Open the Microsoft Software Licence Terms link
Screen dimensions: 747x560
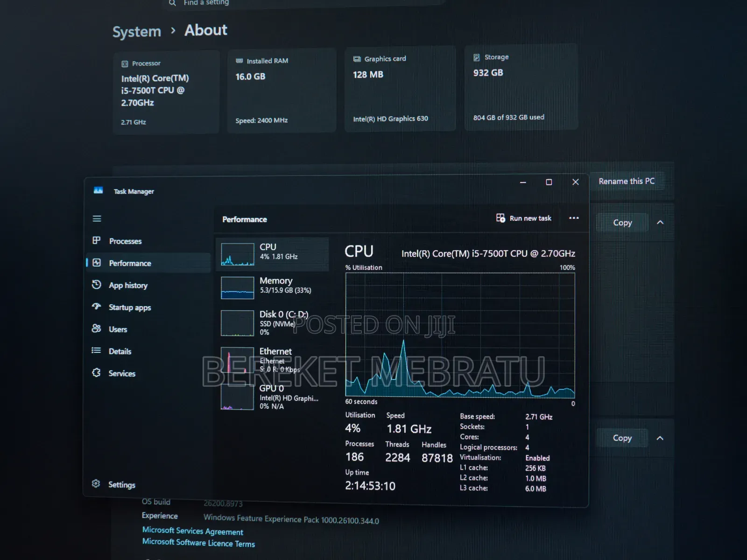[198, 543]
